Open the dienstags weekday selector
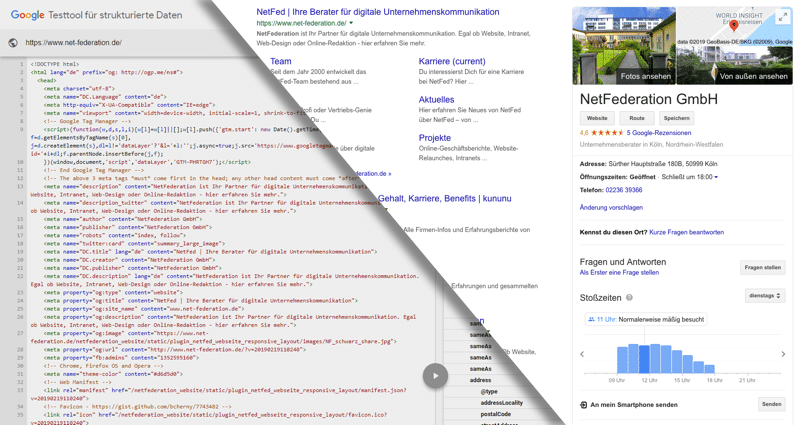Screen dimensions: 800x425 pos(765,296)
